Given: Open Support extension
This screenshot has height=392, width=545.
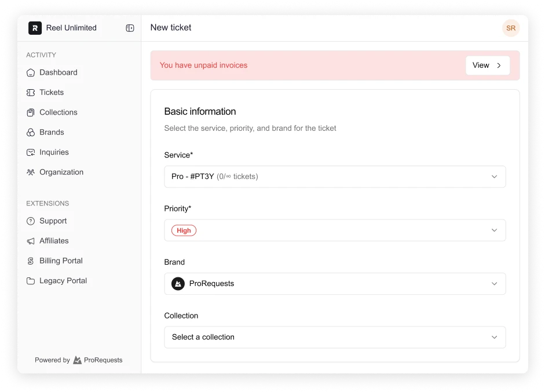Looking at the screenshot, I should [53, 221].
